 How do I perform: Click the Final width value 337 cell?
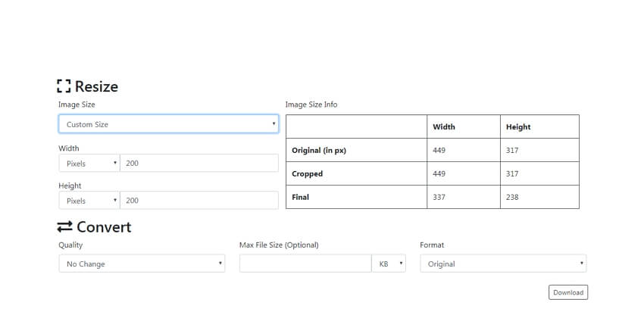point(464,197)
